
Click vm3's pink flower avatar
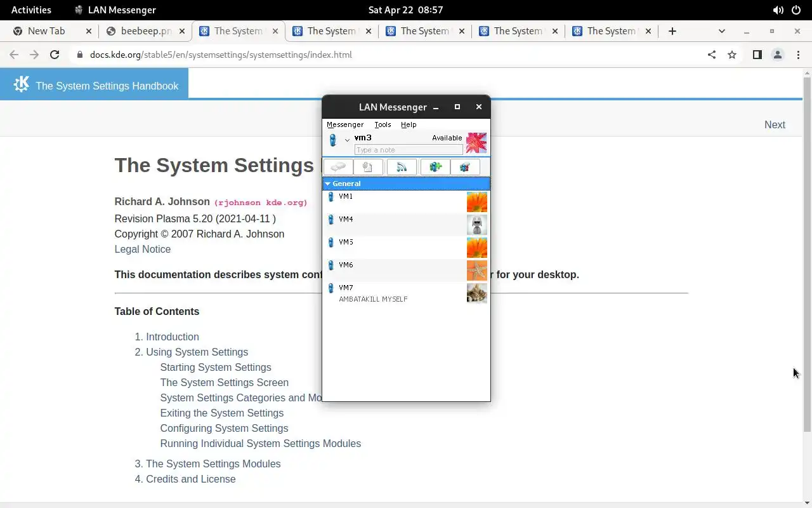coord(476,143)
